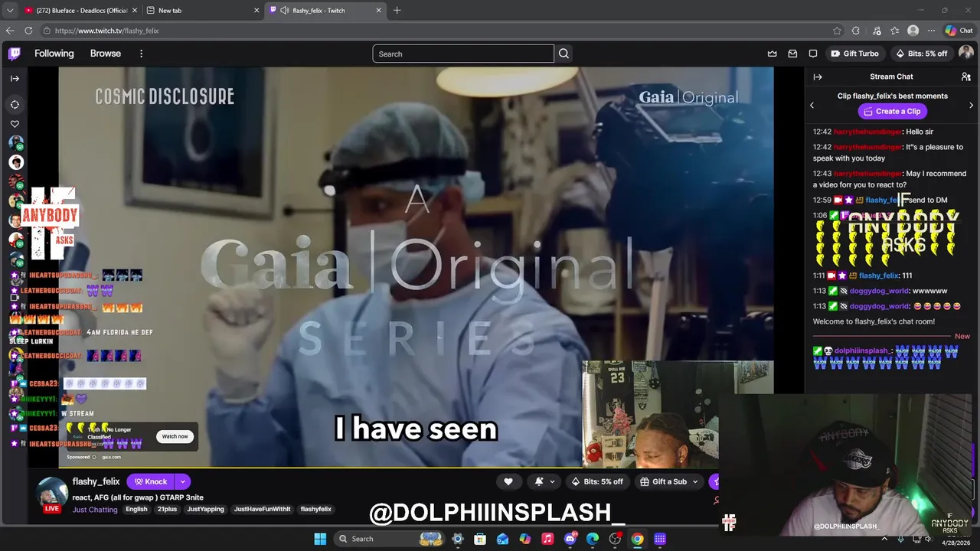Viewport: 980px width, 551px height.
Task: Open the browser tab list dropdown
Action: [x=10, y=10]
